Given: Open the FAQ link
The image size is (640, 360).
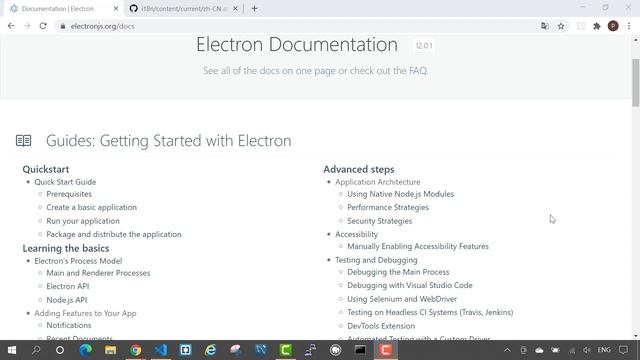Looking at the screenshot, I should click(x=418, y=71).
